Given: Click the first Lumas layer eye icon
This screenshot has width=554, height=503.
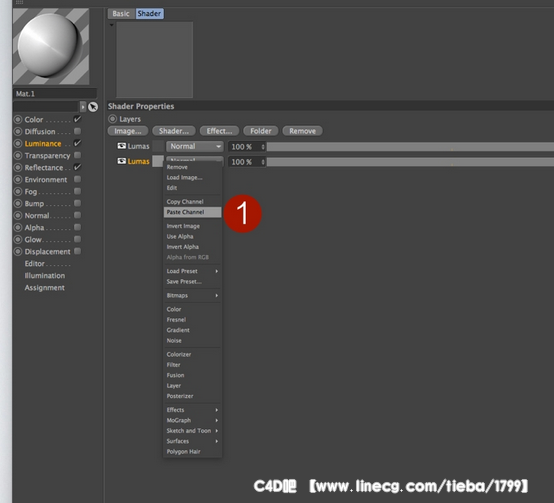Looking at the screenshot, I should click(x=122, y=146).
